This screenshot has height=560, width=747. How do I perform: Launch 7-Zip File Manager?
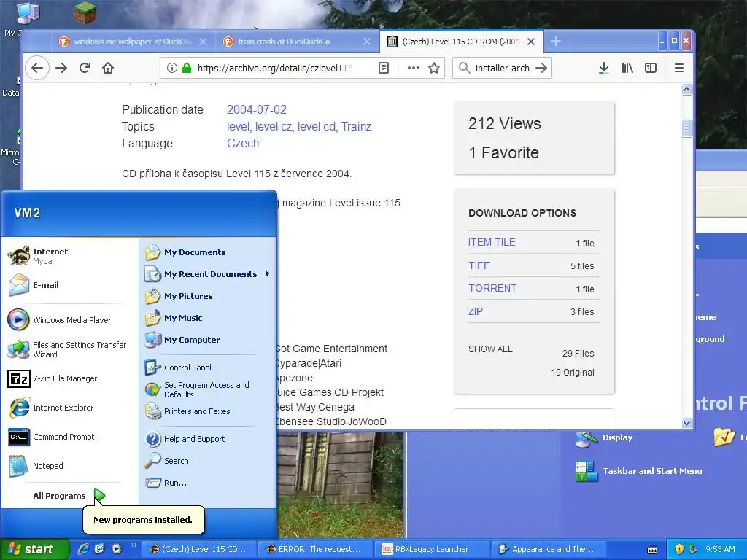pyautogui.click(x=69, y=378)
